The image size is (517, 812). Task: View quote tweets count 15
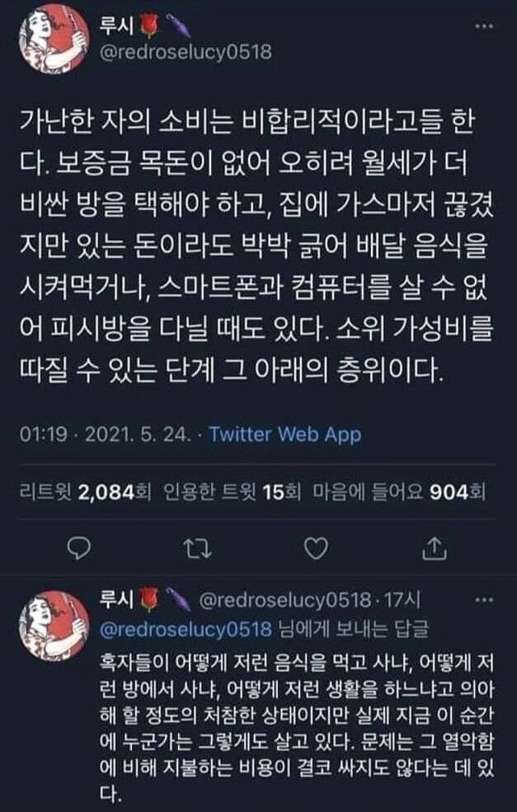coord(232,492)
